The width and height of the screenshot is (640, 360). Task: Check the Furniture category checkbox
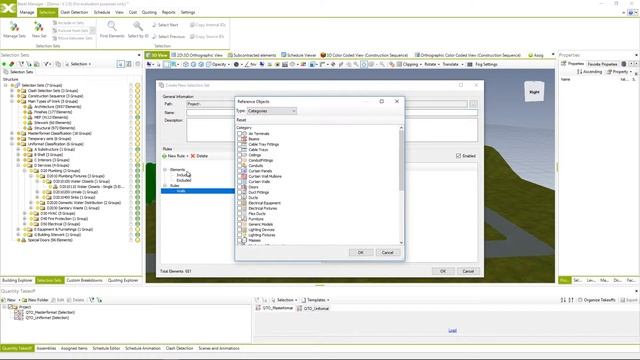tap(240, 219)
